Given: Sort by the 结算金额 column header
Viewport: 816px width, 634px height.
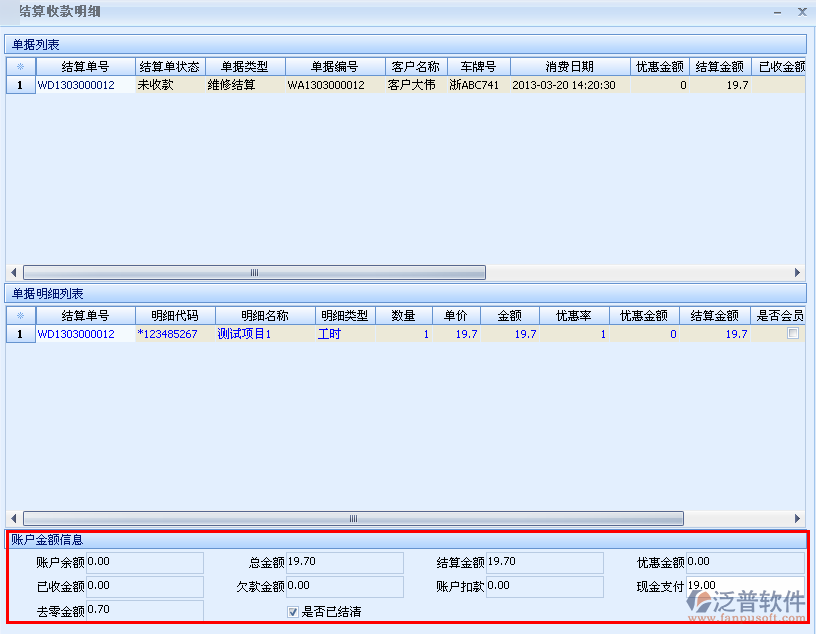Looking at the screenshot, I should tap(718, 66).
